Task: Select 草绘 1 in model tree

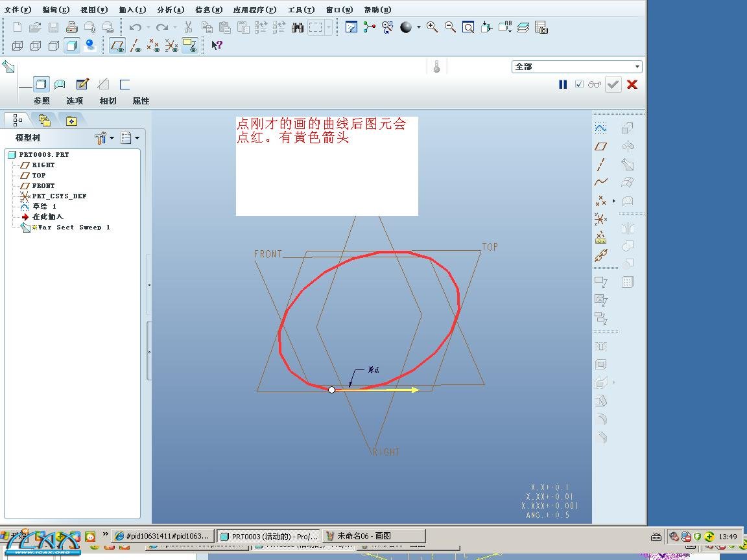Action: coord(44,206)
